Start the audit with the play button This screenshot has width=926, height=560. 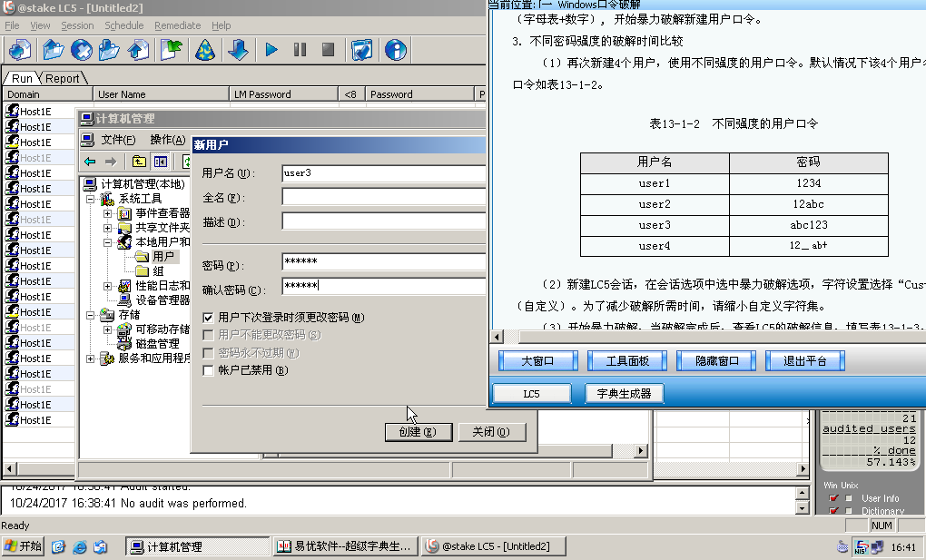271,50
